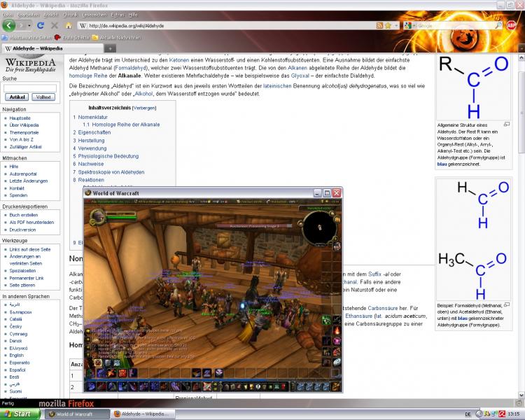Click the green spell icon on WoW side bar
Screen dimensions: 525x420
(326, 320)
